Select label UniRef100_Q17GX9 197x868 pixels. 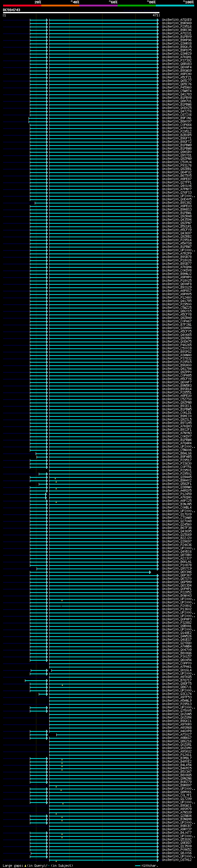pyautogui.click(x=177, y=515)
